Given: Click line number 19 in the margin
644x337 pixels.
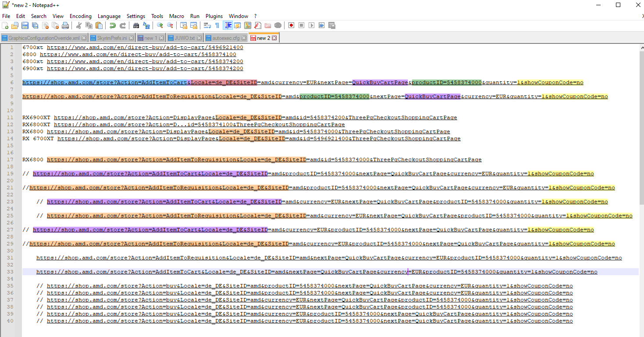Looking at the screenshot, I should (x=11, y=174).
